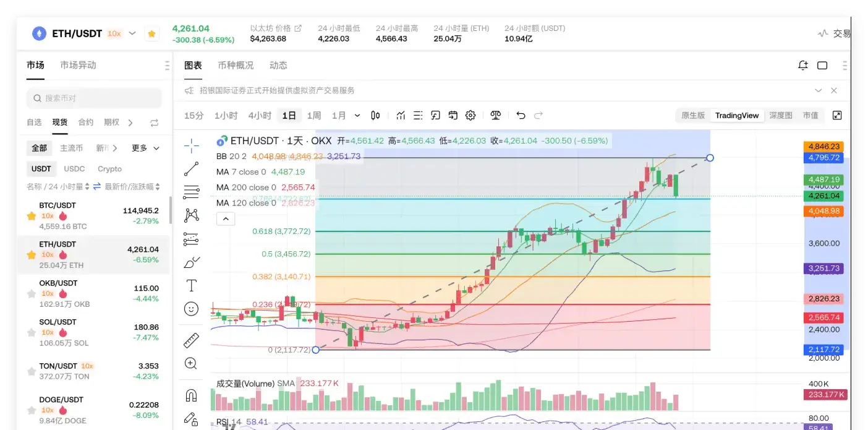
Task: Unfavorite BTC/USDT star in list
Action: [31, 216]
